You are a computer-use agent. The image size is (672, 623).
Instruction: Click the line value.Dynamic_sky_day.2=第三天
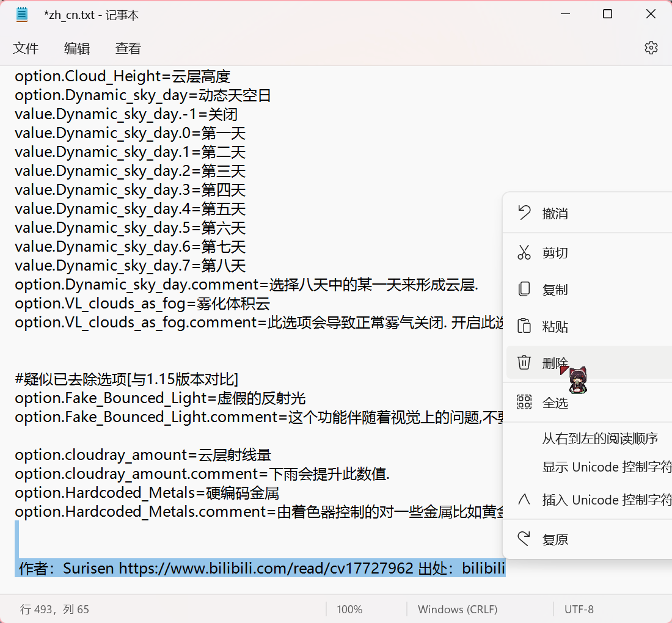(x=130, y=171)
